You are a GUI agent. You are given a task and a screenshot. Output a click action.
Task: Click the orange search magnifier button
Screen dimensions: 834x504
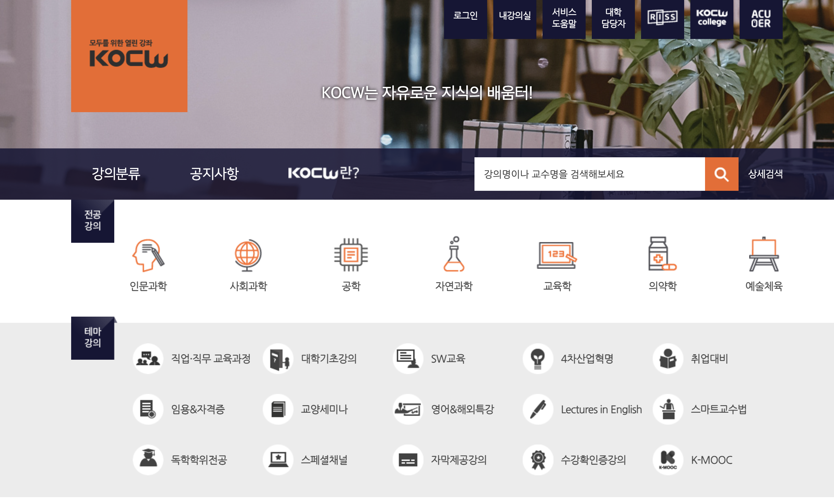click(721, 174)
